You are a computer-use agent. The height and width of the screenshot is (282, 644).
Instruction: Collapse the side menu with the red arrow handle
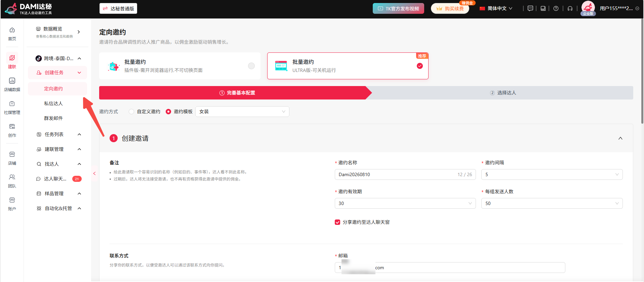tap(94, 173)
